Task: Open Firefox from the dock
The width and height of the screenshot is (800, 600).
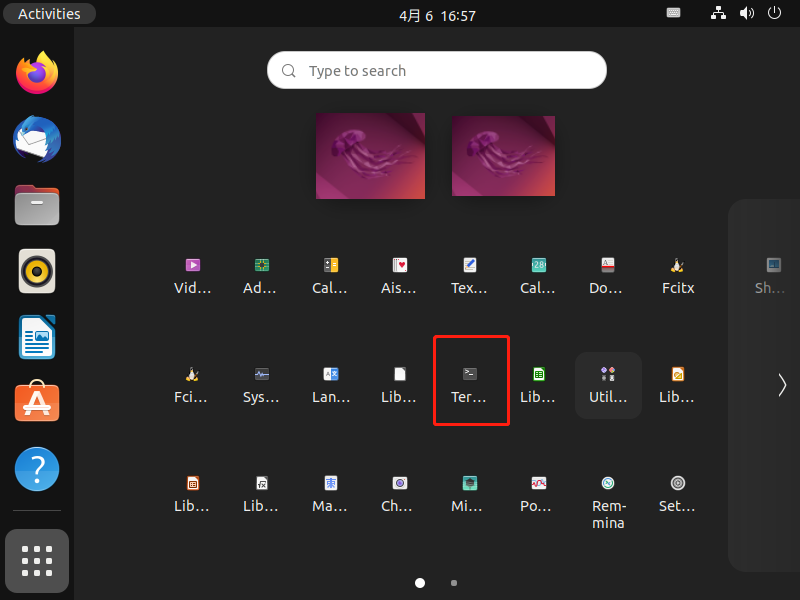Action: pyautogui.click(x=37, y=73)
